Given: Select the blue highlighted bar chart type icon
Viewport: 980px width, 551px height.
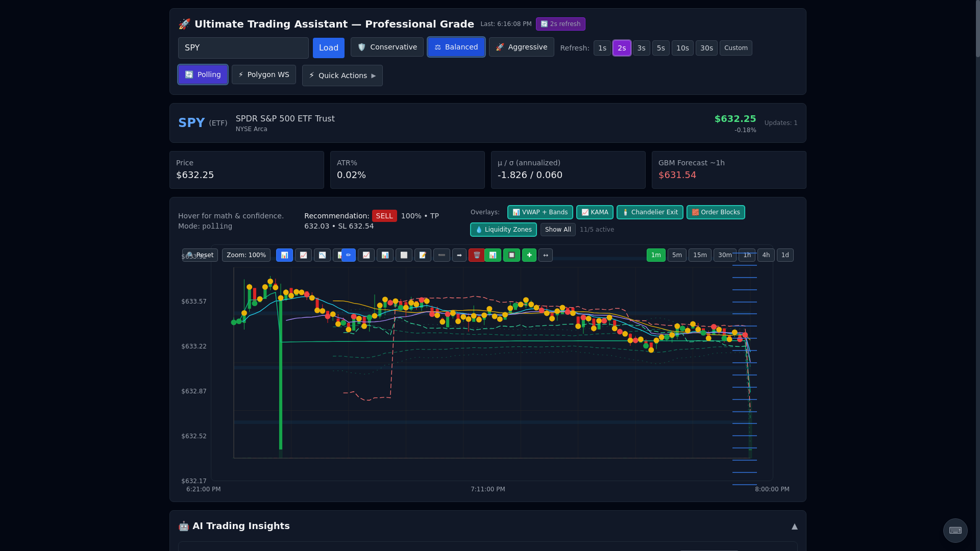Looking at the screenshot, I should click(284, 255).
